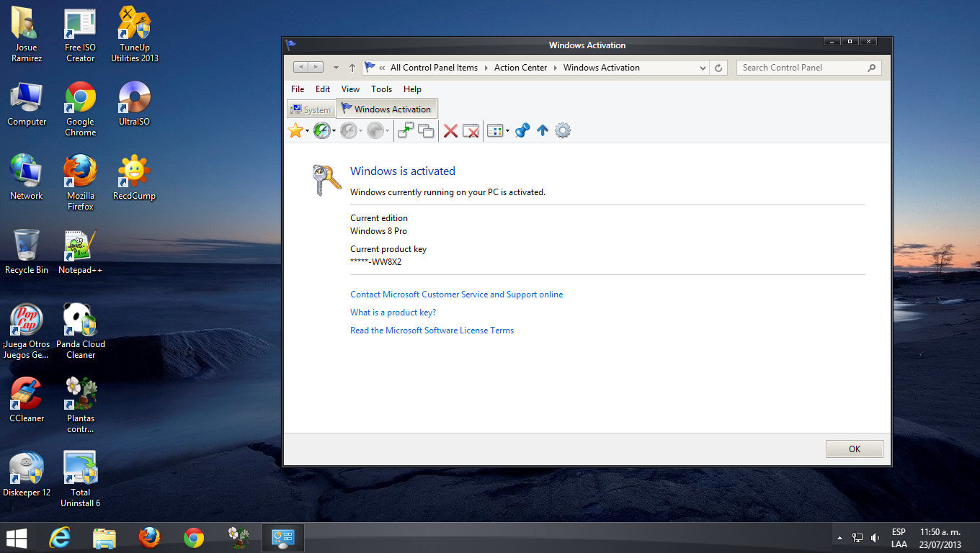Open the recent locations dropdown arrow
This screenshot has width=980, height=553.
[336, 68]
